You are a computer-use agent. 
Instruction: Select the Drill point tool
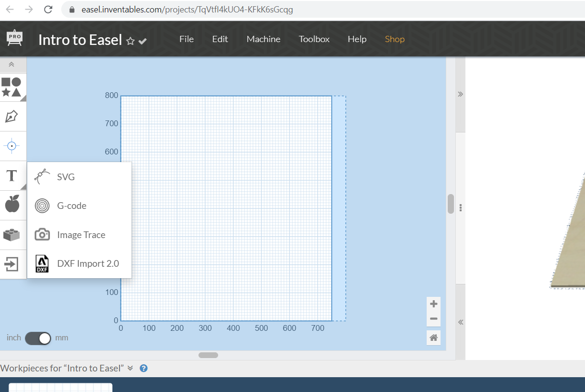(11, 145)
